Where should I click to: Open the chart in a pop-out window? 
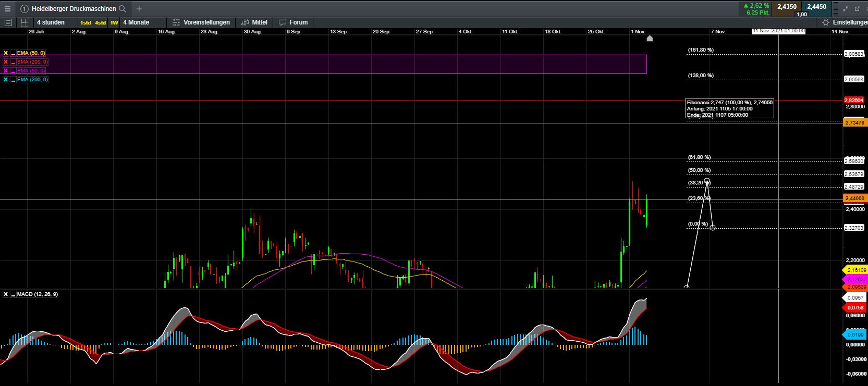click(x=857, y=9)
